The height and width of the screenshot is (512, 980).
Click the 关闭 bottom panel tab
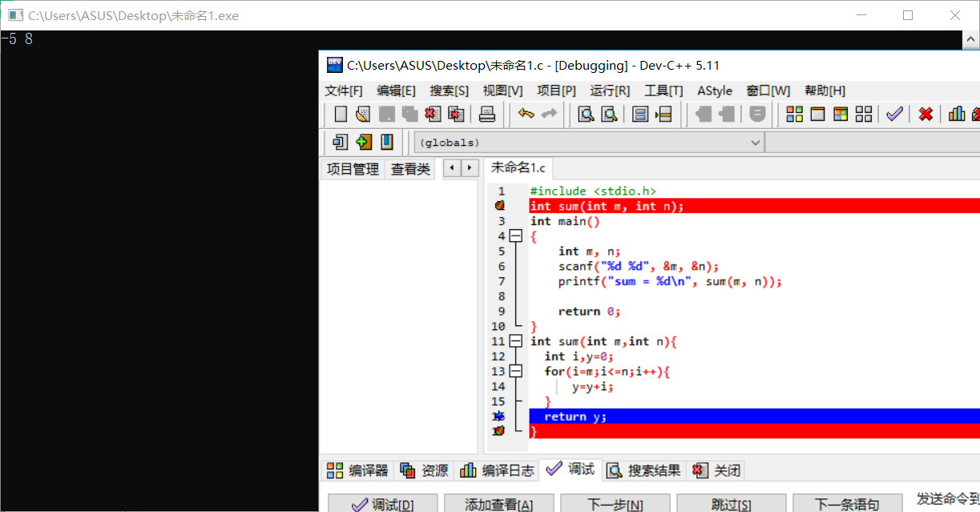click(716, 470)
